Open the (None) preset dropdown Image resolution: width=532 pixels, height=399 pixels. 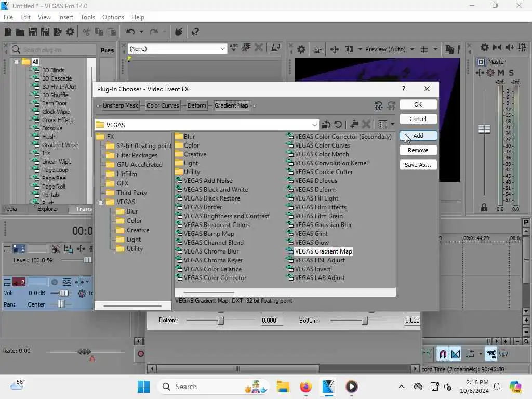tap(222, 49)
